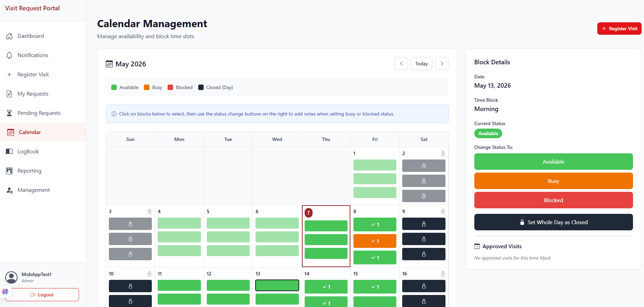Open Pending Requests in the sidebar

[43, 113]
